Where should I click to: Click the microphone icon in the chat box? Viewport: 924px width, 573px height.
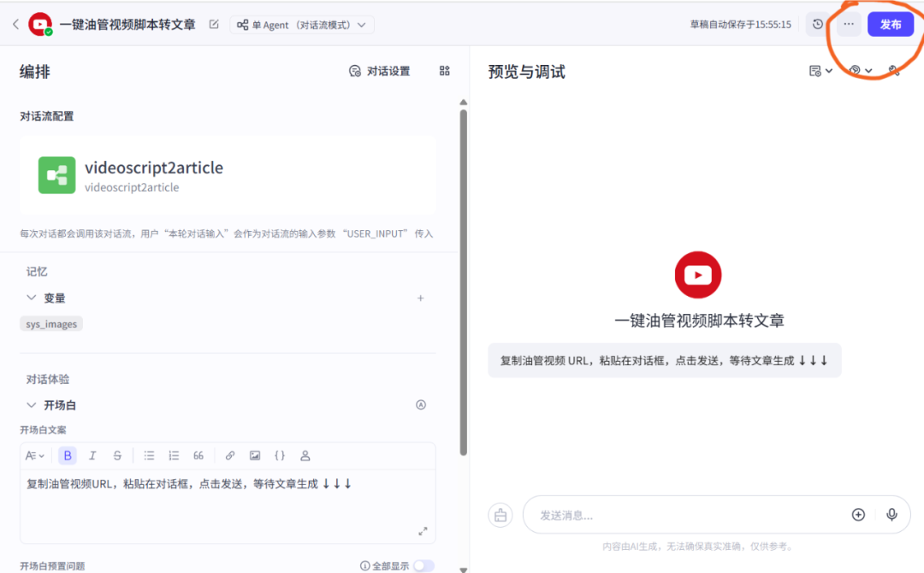tap(891, 514)
